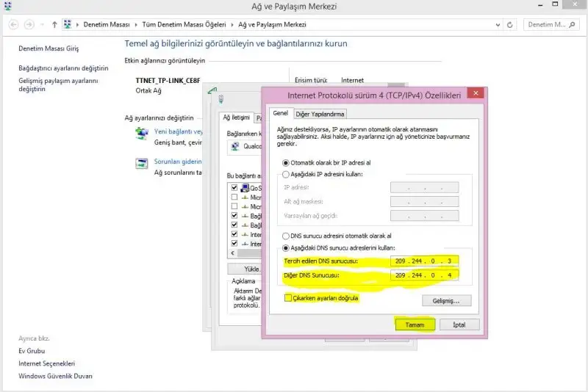Uncheck the QoS item checkbox in list
This screenshot has height=392, width=588.
[234, 188]
